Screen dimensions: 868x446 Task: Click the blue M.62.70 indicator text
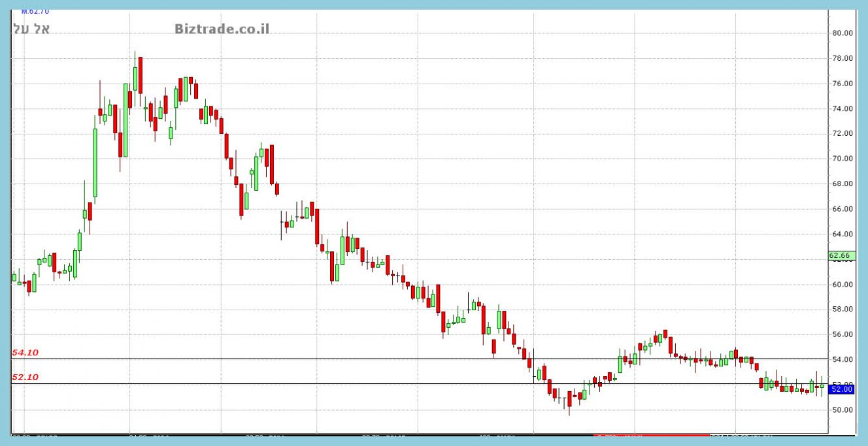coord(35,11)
